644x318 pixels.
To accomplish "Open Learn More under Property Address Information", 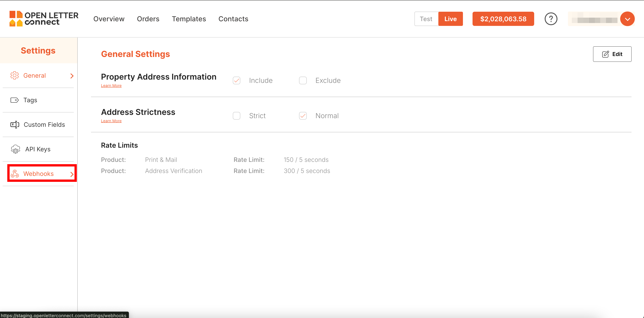I will coord(111,86).
